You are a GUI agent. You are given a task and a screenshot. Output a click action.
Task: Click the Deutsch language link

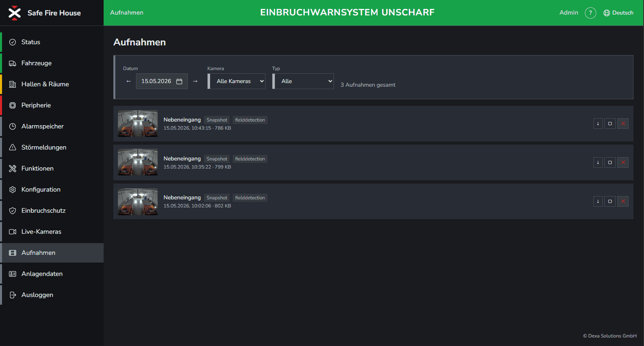pos(623,13)
